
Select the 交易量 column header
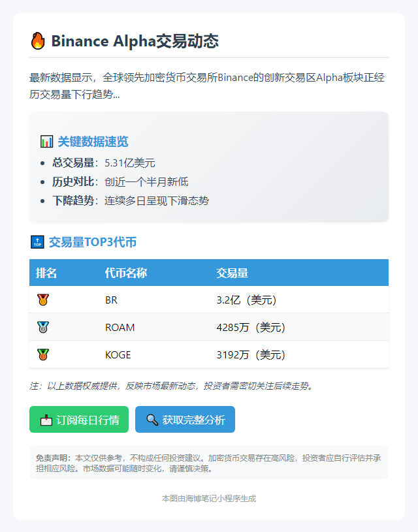coord(233,273)
